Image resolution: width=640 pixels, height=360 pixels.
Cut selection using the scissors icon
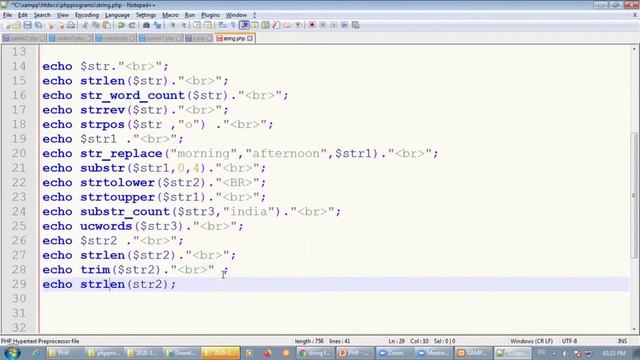tap(85, 25)
